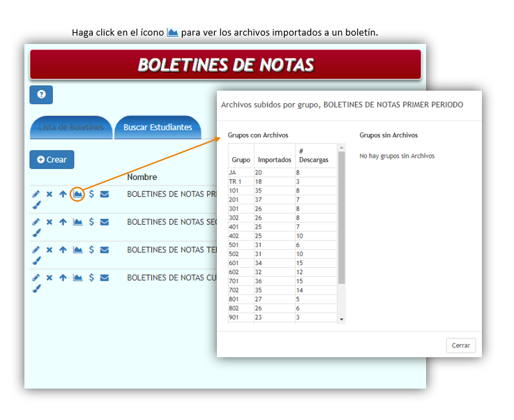The image size is (514, 420).
Task: Paintbrush icon under BOLETINES DE NOTAS CU row
Action: (36, 289)
